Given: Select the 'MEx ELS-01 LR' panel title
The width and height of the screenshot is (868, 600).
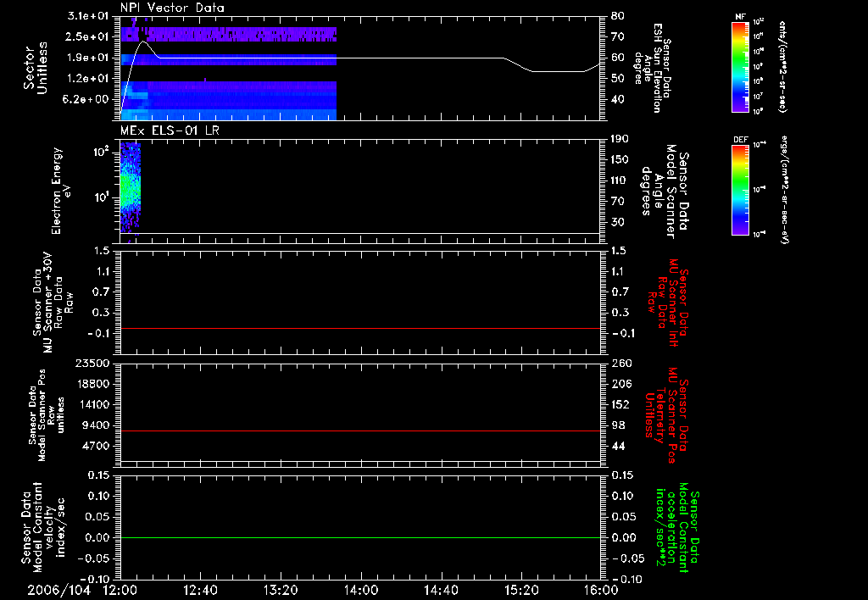Looking at the screenshot, I should (170, 131).
